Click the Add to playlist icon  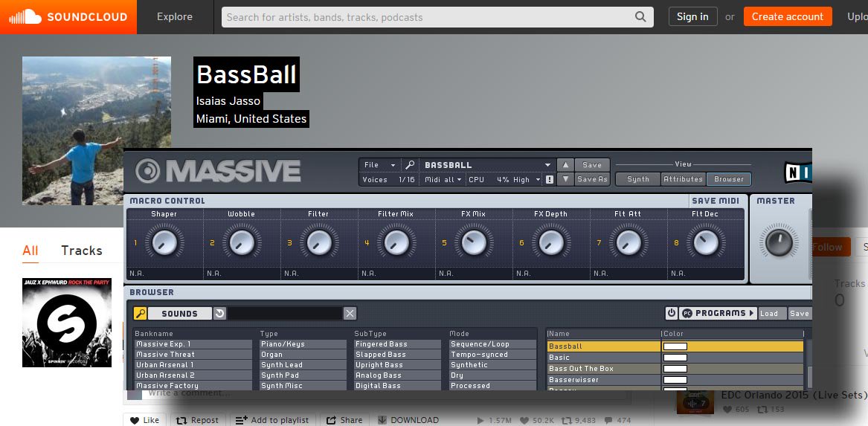click(241, 421)
